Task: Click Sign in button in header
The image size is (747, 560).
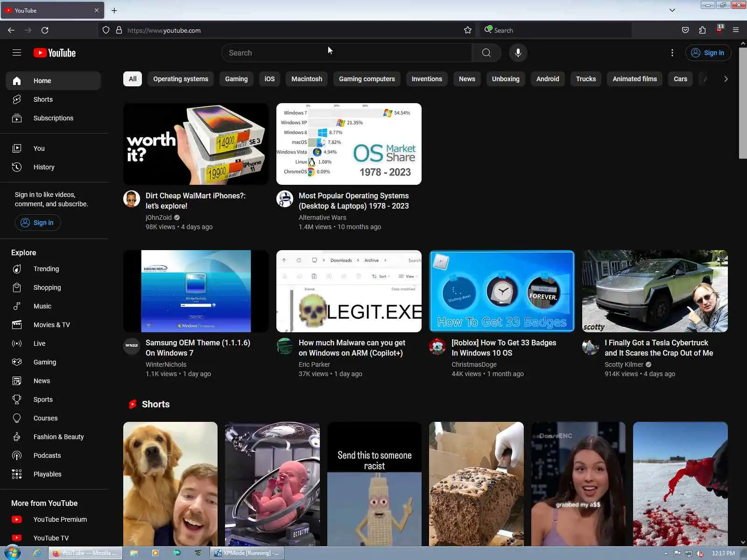Action: [708, 53]
